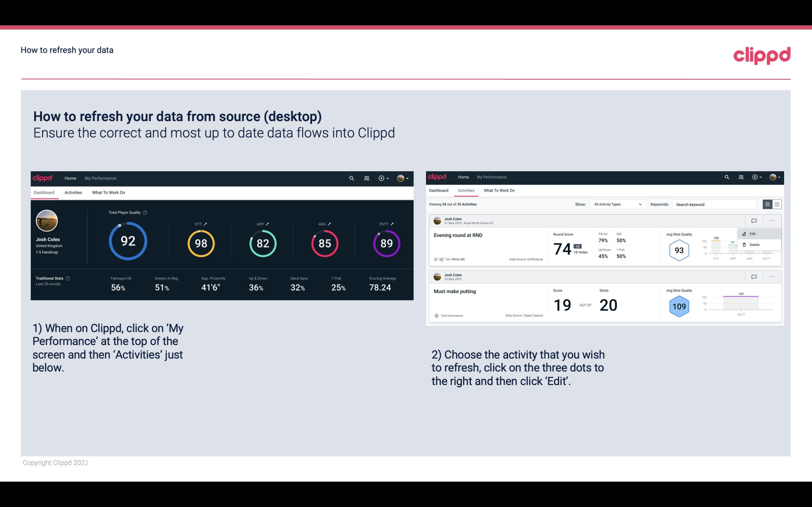The width and height of the screenshot is (812, 507).
Task: Select the What To Work On tab
Action: coord(108,192)
